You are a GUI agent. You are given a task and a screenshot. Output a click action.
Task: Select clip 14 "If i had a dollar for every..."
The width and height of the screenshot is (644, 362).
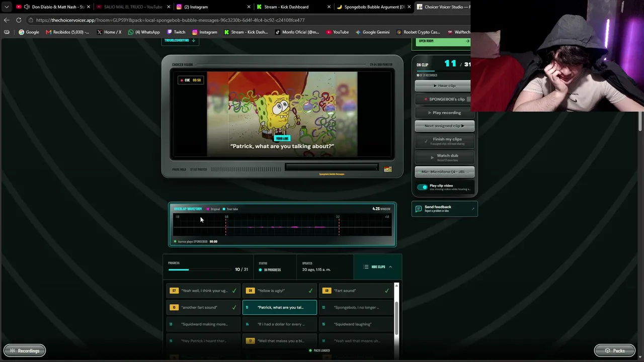280,324
